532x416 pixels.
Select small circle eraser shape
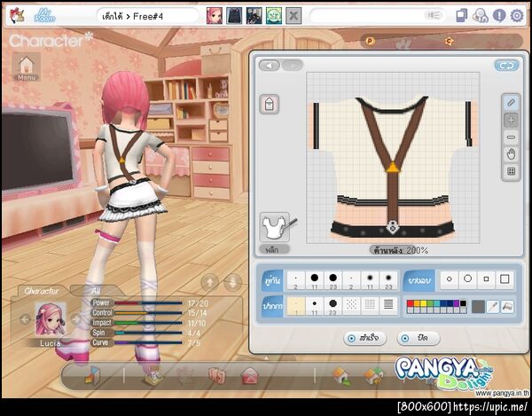point(450,279)
